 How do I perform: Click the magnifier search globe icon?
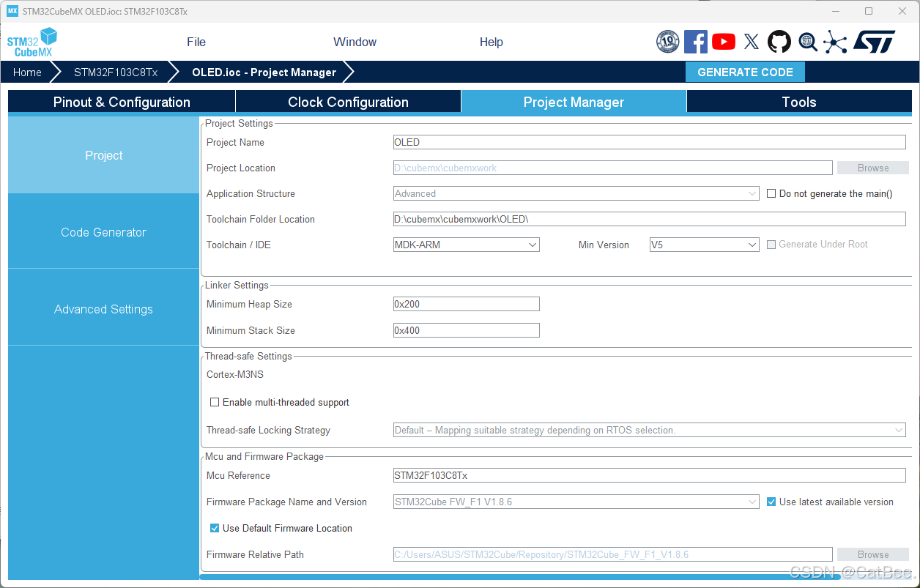pyautogui.click(x=808, y=42)
